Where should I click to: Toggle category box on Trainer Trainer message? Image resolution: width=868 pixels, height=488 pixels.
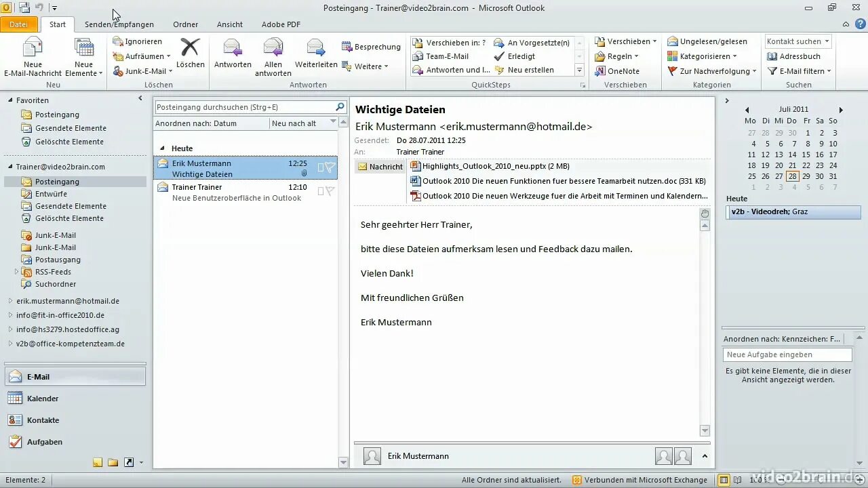320,192
